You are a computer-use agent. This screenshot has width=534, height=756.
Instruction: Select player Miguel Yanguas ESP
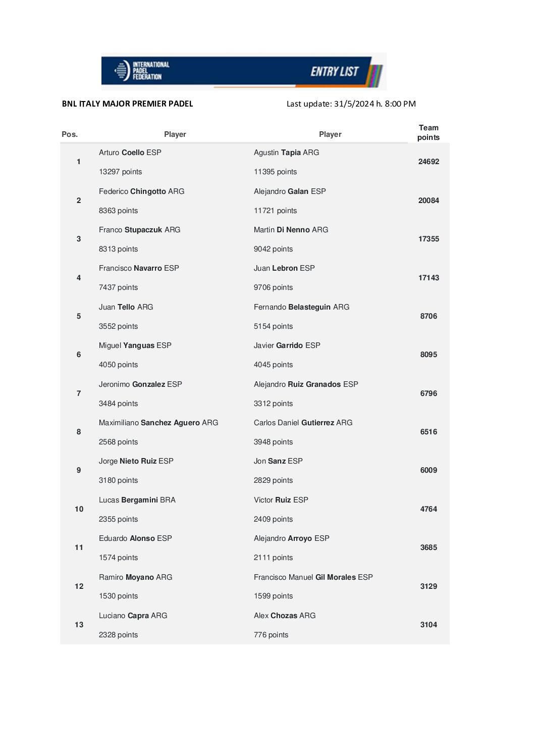pos(135,345)
